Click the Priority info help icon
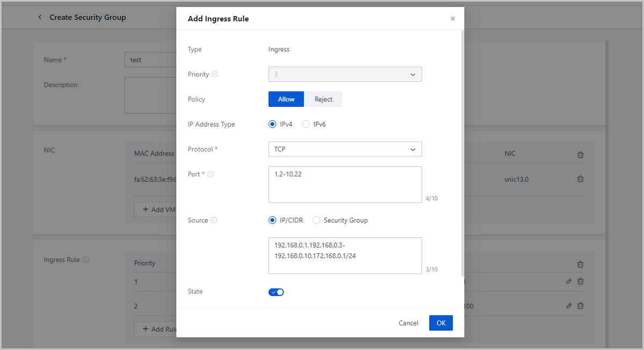The image size is (644, 350). point(215,75)
